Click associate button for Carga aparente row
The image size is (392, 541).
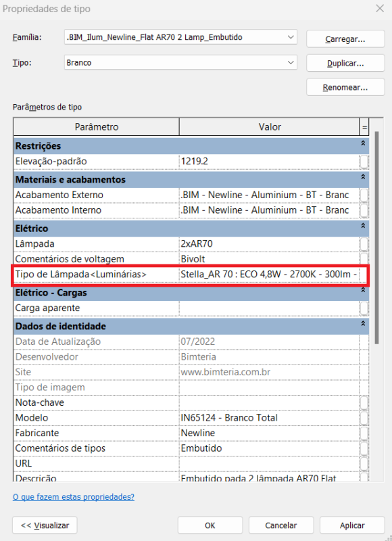(x=364, y=308)
